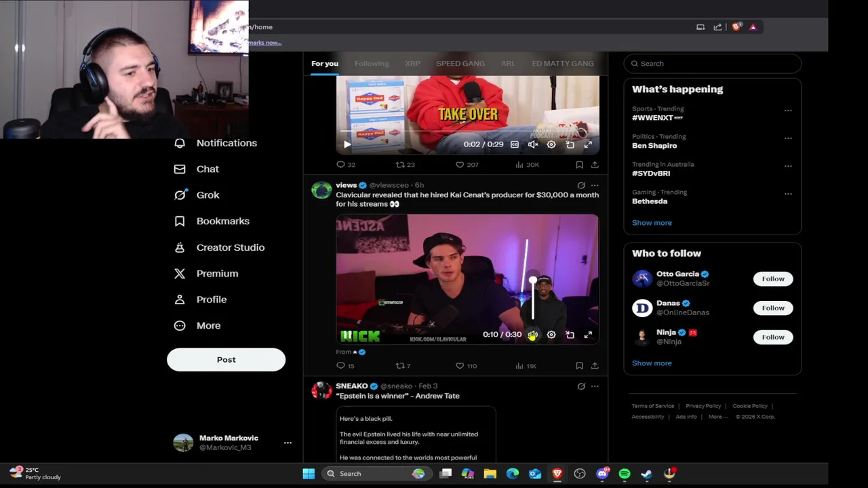Bookmark the views post
The image size is (868, 488).
[x=579, y=366]
